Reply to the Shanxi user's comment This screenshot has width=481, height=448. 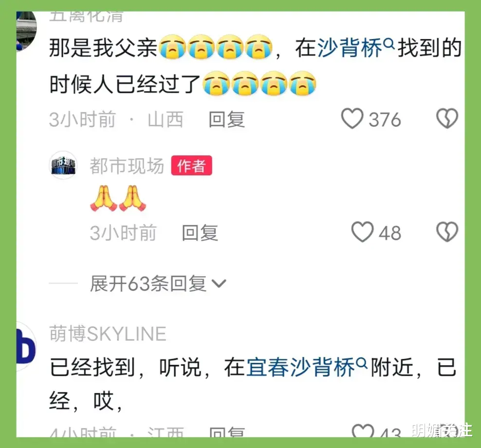coord(227,119)
